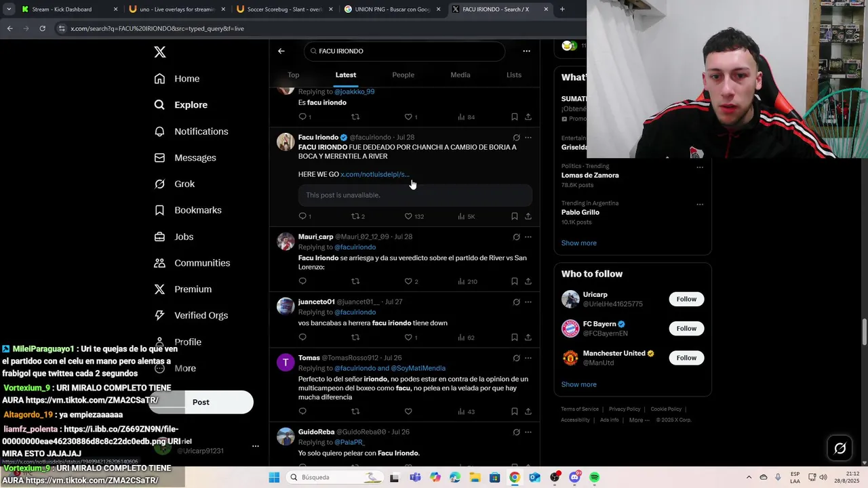868x488 pixels.
Task: Bookmark Mauri_carp's post
Action: point(514,281)
